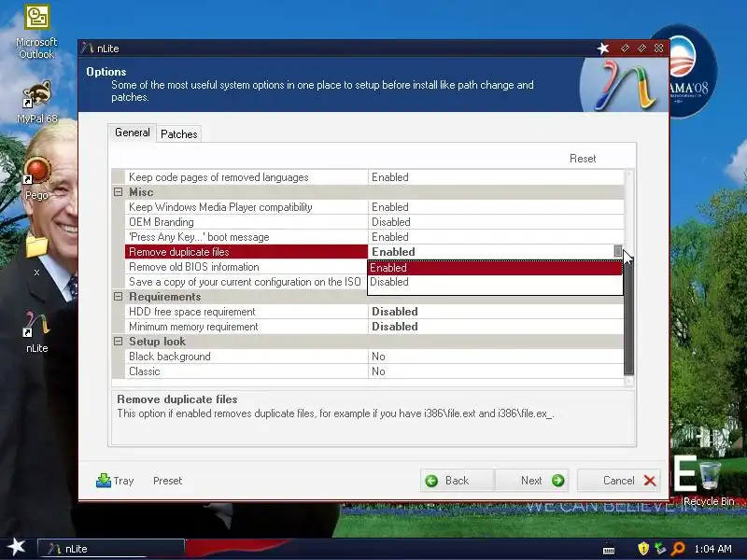Open the Preset menu
This screenshot has width=747, height=560.
167,481
